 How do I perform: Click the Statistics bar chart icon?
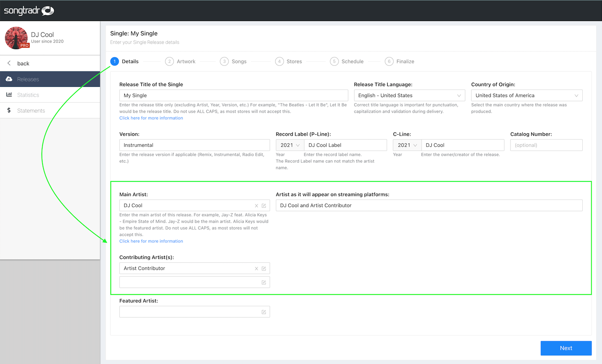coord(9,95)
